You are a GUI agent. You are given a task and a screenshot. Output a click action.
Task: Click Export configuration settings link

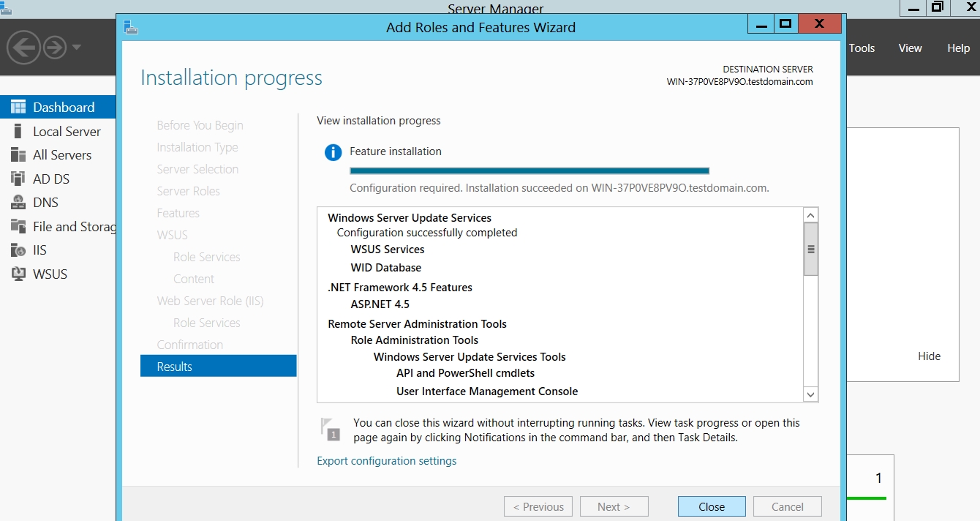coord(386,461)
